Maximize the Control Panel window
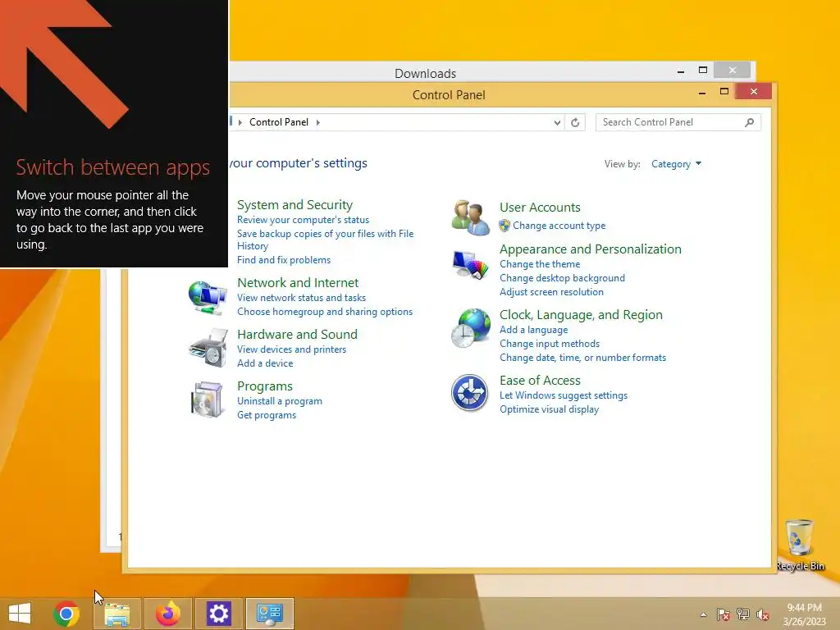Screen dimensions: 840x630 pos(724,92)
